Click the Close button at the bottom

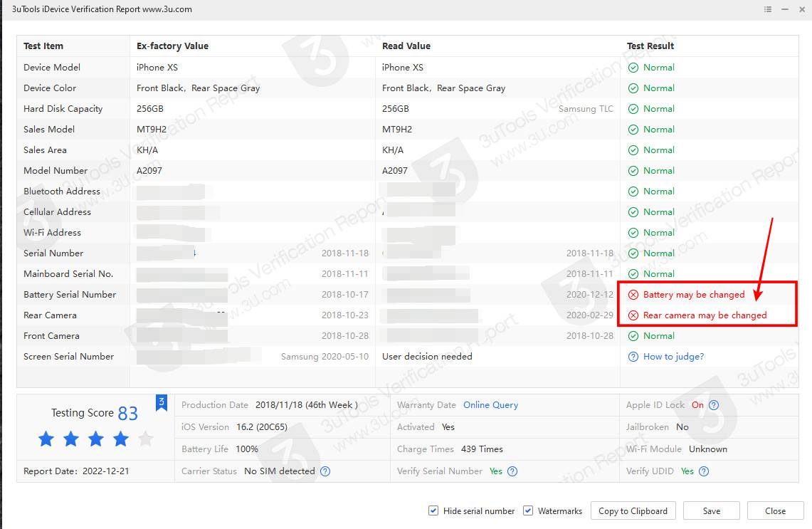pyautogui.click(x=775, y=511)
